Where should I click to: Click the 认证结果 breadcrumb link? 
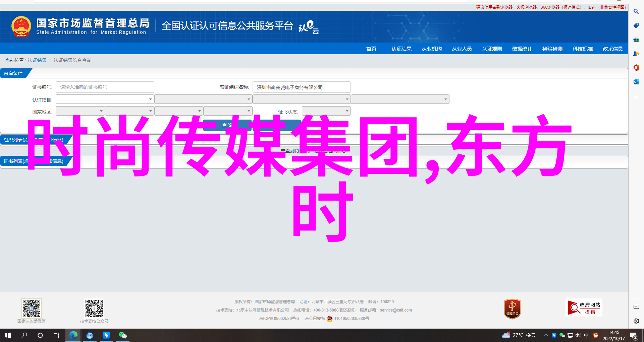pyautogui.click(x=37, y=60)
